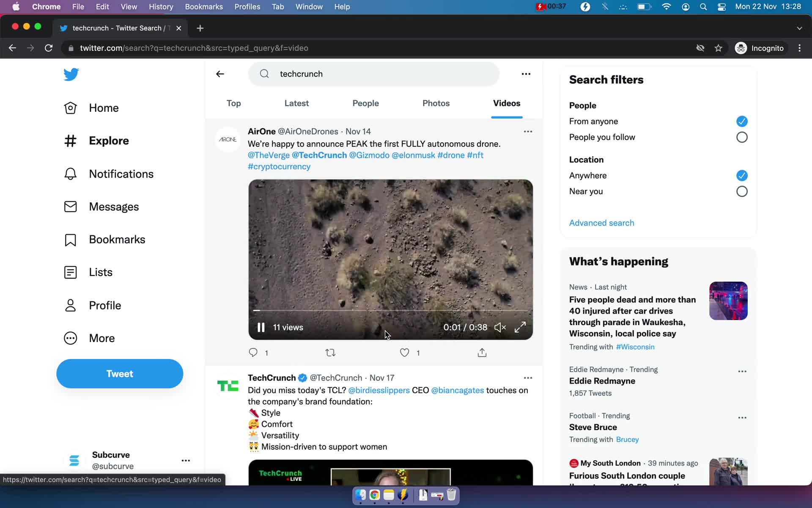Select 'People you follow' radio button
Viewport: 812px width, 508px height.
[742, 136]
